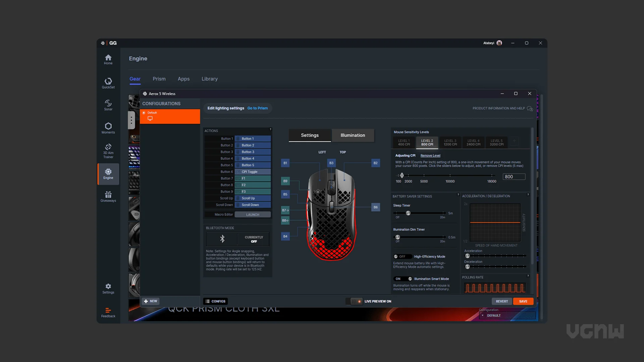Open the Configuration DEFAULT dropdown in the background window
The height and width of the screenshot is (362, 644).
(x=507, y=315)
